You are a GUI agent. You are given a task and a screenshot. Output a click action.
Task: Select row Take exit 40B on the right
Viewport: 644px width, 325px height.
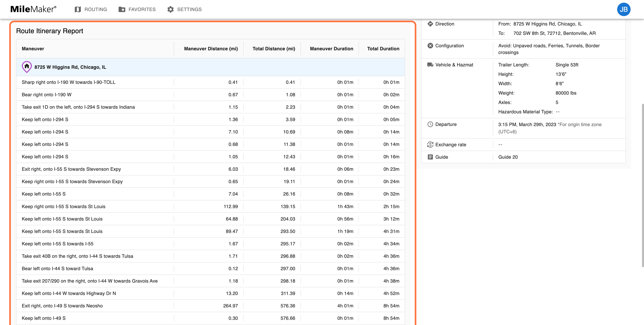pyautogui.click(x=210, y=256)
